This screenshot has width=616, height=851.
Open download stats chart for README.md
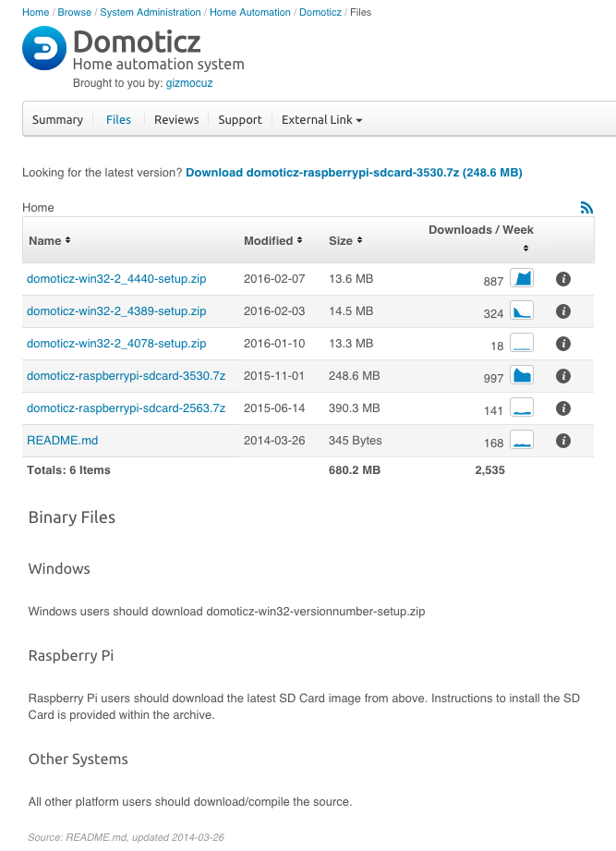pyautogui.click(x=522, y=440)
